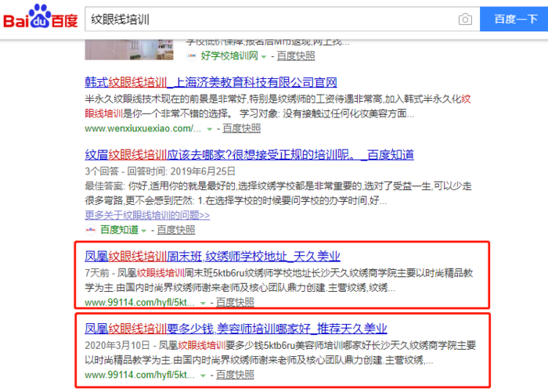Open 百度快照 for wenxiuxuexiao.com result
This screenshot has height=392, width=548.
point(241,128)
